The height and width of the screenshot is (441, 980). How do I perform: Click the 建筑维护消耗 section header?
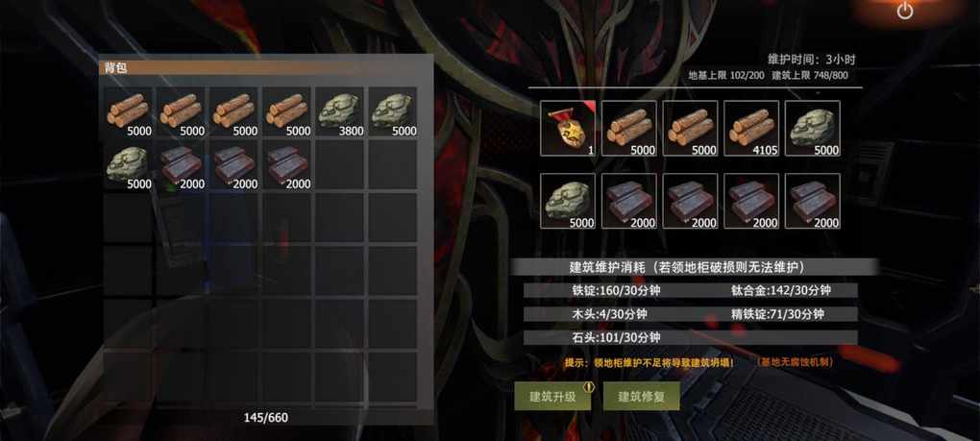[x=693, y=267]
